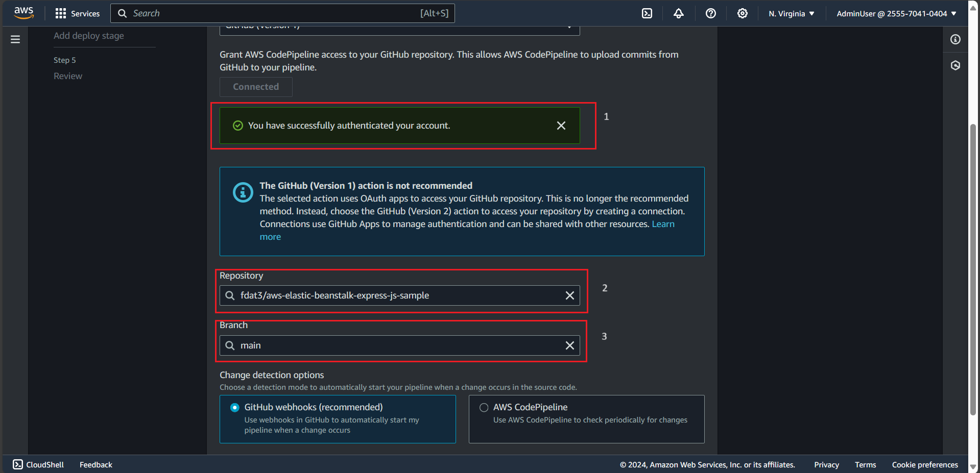Dismiss the successfully authenticated alert

tap(561, 126)
